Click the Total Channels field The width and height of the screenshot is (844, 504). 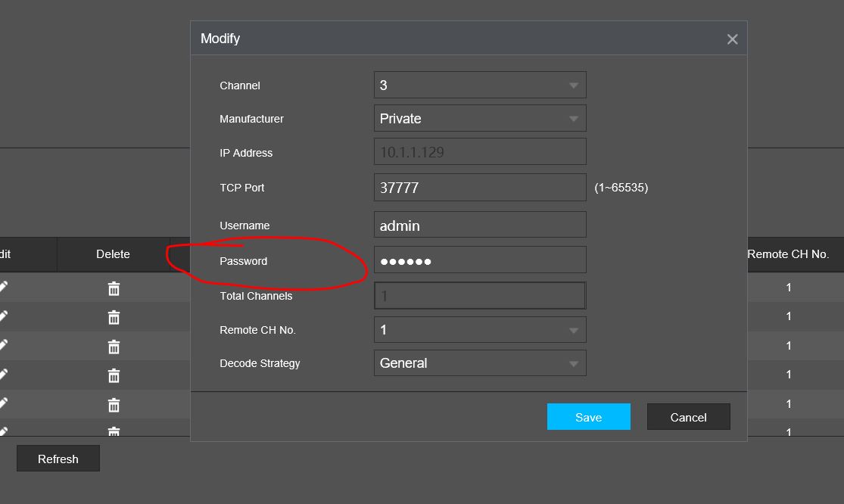(480, 295)
